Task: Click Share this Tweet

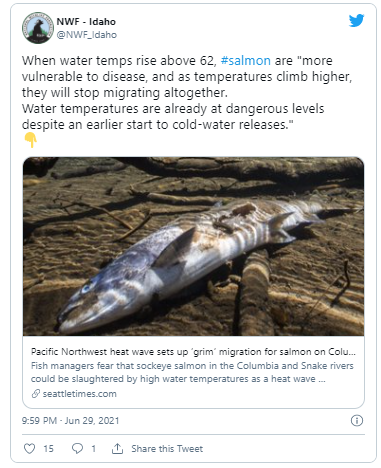Action: tap(167, 449)
